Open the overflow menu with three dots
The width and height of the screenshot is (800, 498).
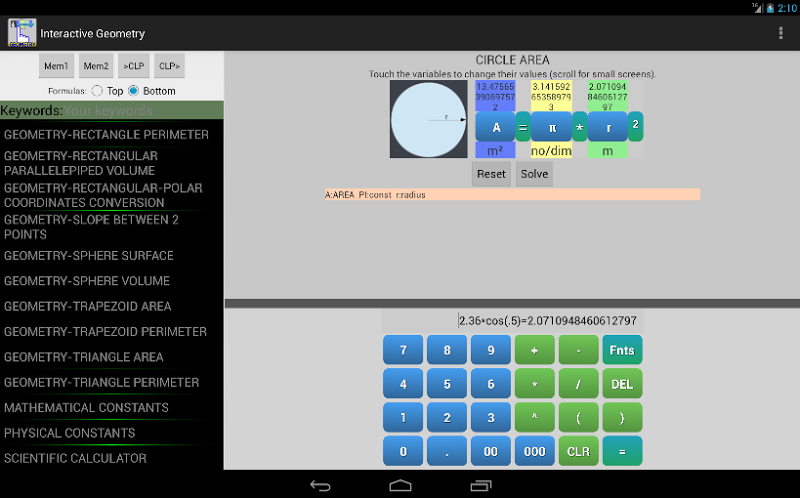pyautogui.click(x=780, y=33)
